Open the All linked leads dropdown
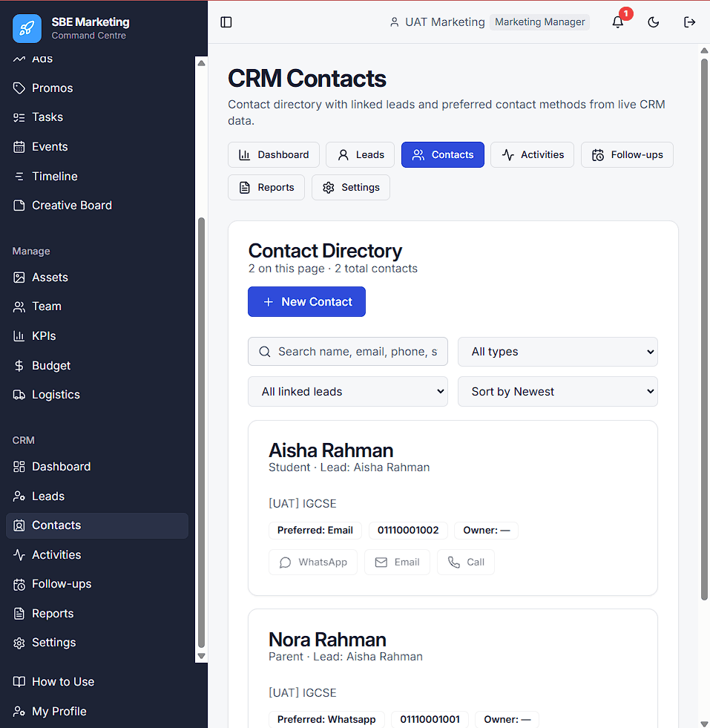This screenshot has width=710, height=728. tap(348, 391)
